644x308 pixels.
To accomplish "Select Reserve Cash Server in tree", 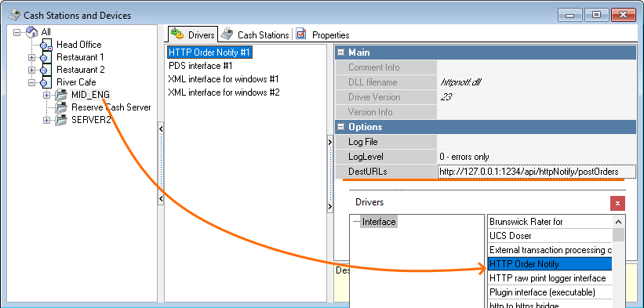I will pyautogui.click(x=111, y=107).
